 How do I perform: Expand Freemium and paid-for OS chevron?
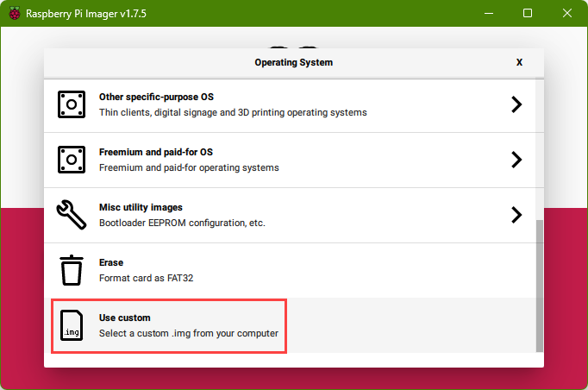[516, 160]
